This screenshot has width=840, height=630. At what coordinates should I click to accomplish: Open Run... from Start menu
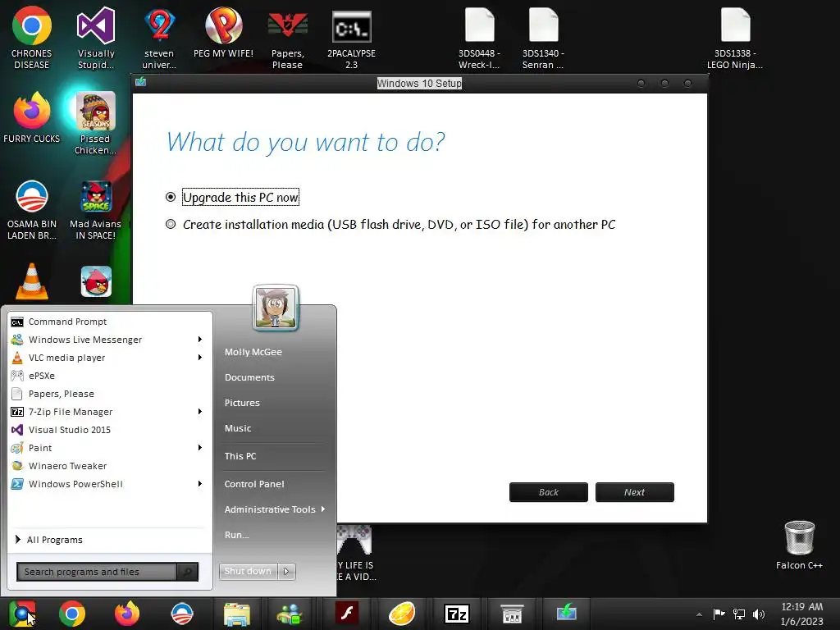tap(237, 535)
